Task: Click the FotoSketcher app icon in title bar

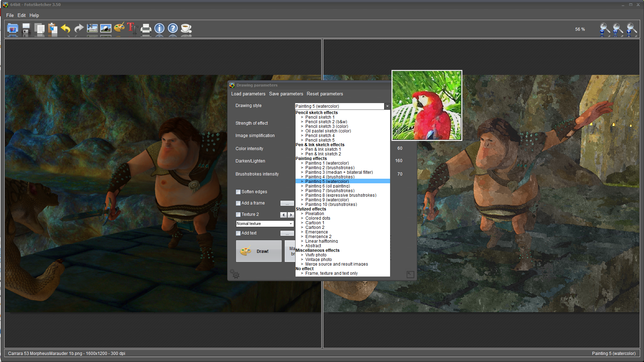Action: 5,5
